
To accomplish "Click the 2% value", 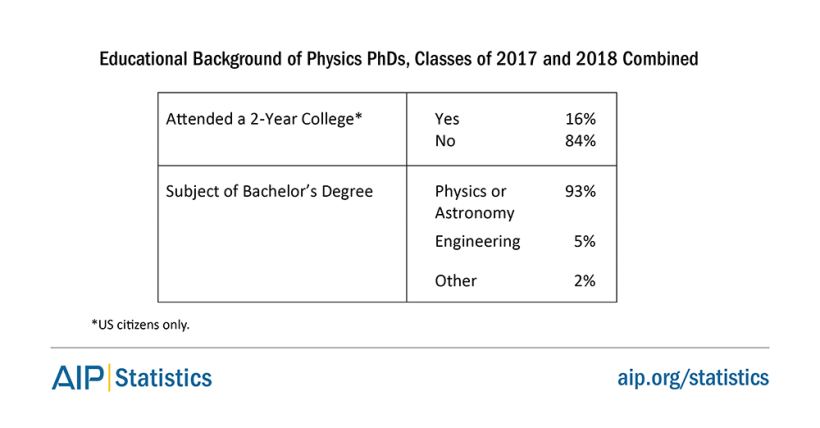I will pos(584,281).
